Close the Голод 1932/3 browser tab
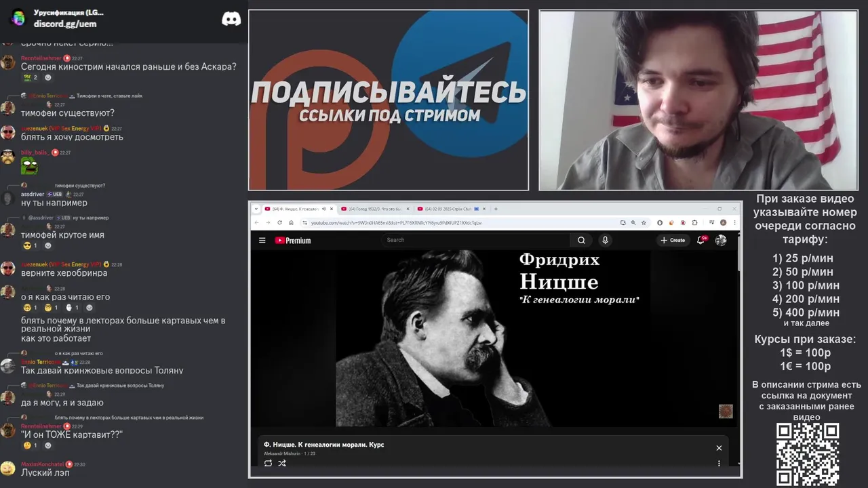 click(x=408, y=209)
